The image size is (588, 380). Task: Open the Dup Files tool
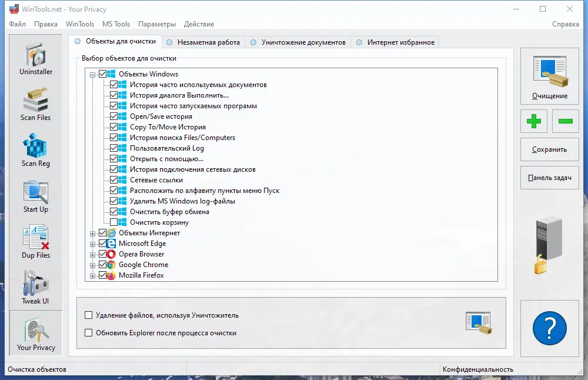(x=36, y=242)
